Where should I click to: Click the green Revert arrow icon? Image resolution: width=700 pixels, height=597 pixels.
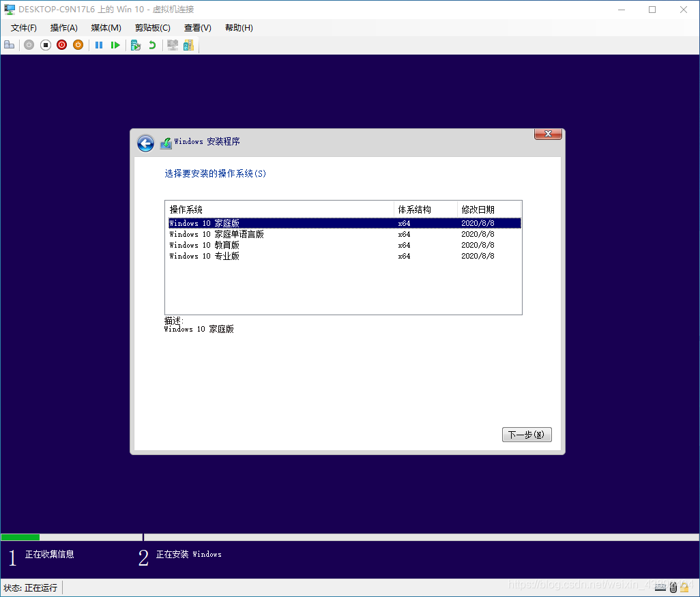152,44
